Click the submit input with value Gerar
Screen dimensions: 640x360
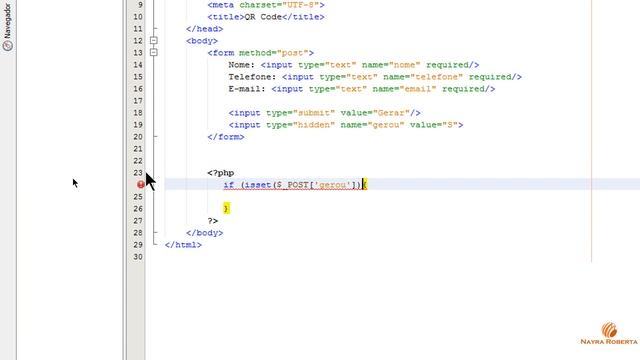tap(324, 113)
